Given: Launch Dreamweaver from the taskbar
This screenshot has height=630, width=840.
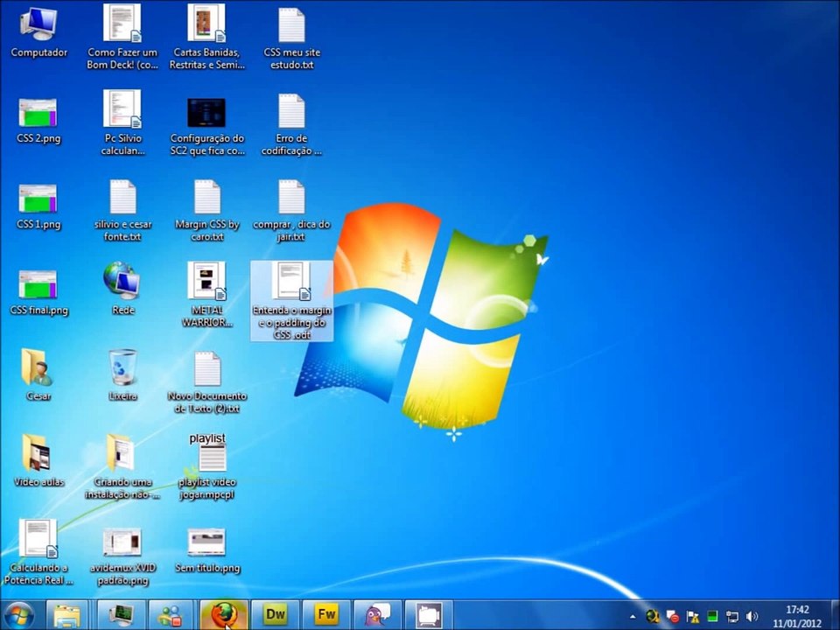Looking at the screenshot, I should (x=275, y=615).
